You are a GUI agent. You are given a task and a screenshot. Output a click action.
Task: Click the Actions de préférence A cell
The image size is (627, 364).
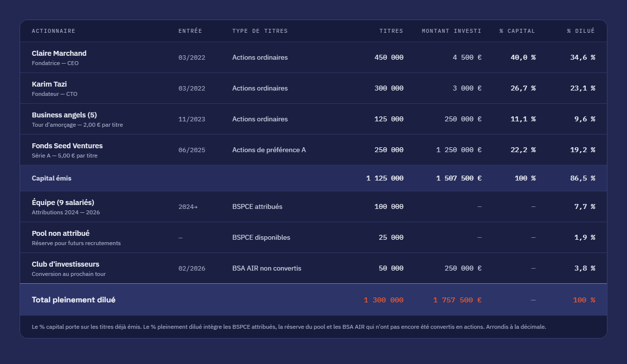[x=269, y=150]
